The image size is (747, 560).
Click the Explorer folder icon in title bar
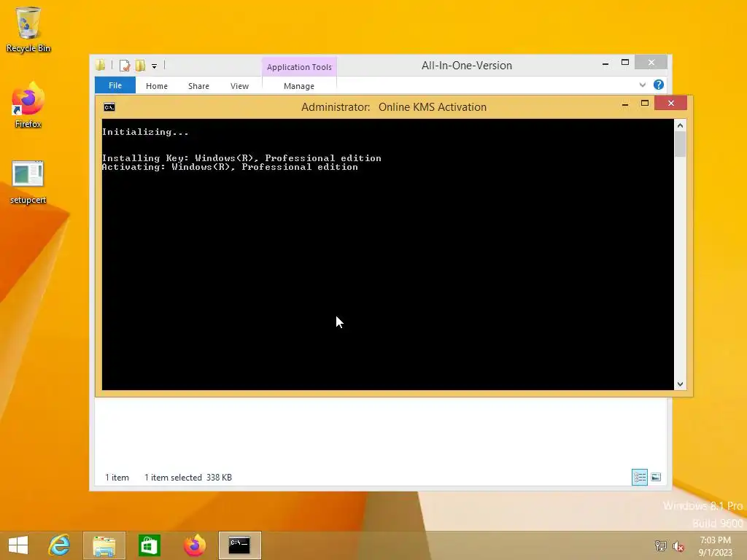pyautogui.click(x=100, y=65)
